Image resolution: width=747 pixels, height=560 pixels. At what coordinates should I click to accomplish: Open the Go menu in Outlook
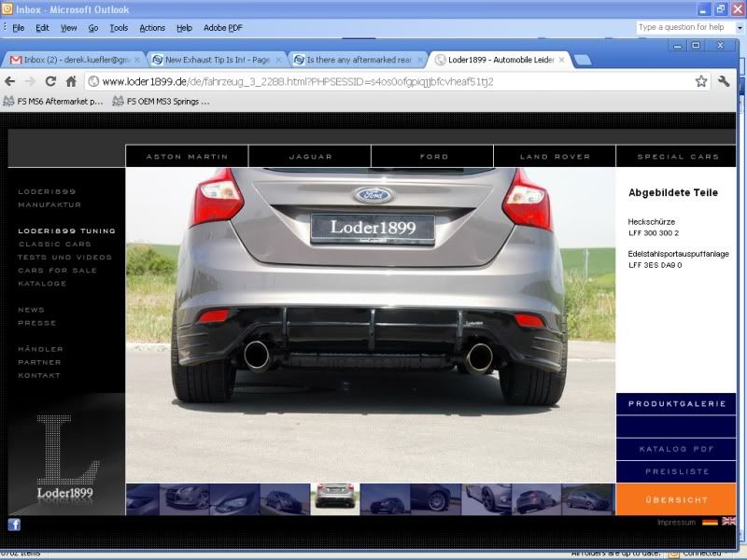click(92, 28)
